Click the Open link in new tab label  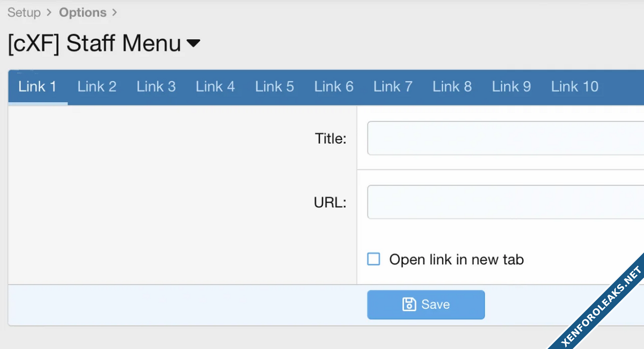pos(456,260)
